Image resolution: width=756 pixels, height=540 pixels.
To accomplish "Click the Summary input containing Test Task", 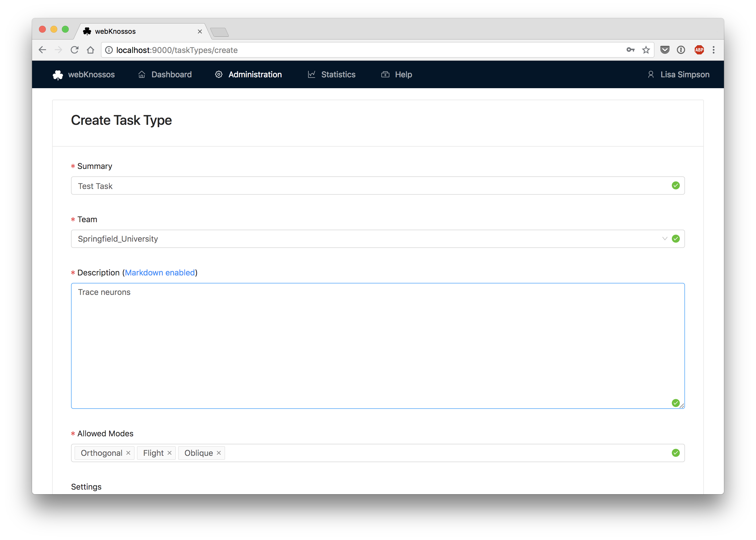I will tap(377, 186).
